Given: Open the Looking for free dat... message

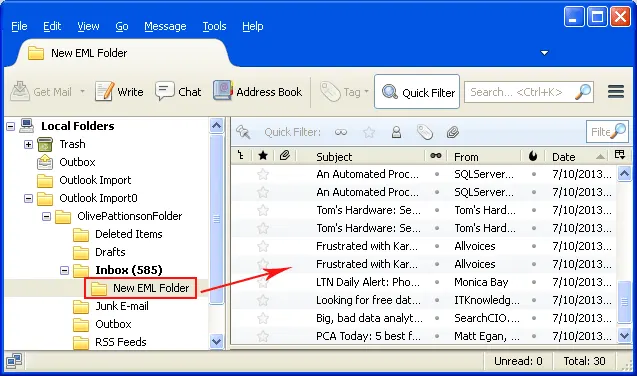Looking at the screenshot, I should tap(368, 300).
